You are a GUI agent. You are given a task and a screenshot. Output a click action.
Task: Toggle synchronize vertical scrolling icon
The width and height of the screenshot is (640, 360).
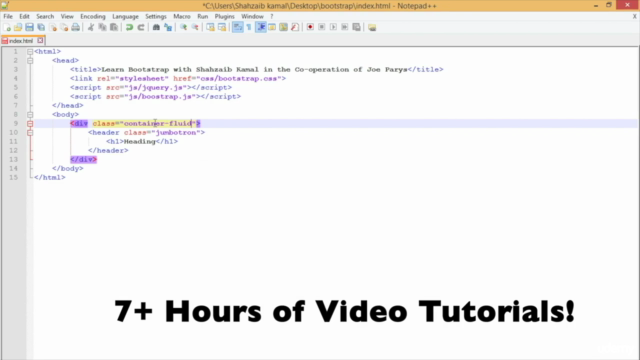tap(210, 27)
